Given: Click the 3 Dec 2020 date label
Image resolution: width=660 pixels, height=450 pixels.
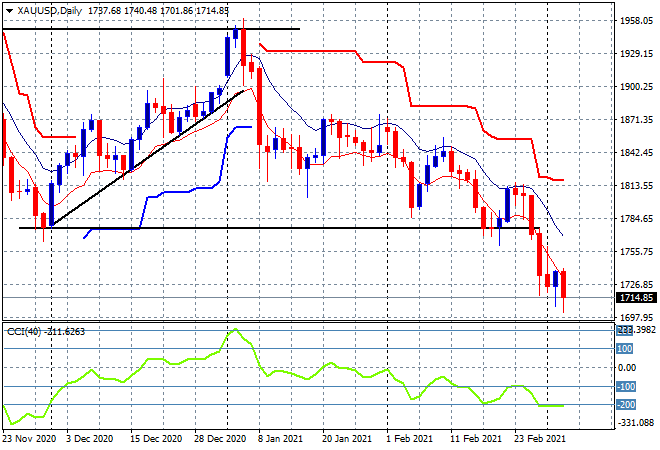Looking at the screenshot, I should 90,439.
